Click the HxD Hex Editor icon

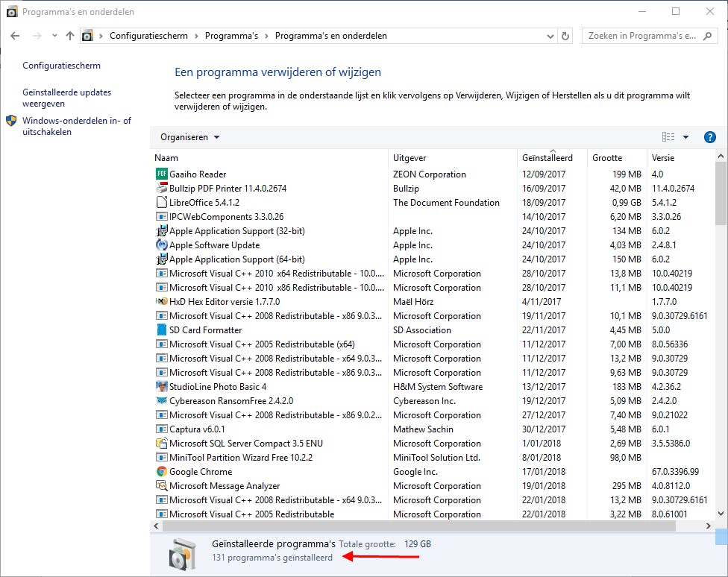point(161,301)
